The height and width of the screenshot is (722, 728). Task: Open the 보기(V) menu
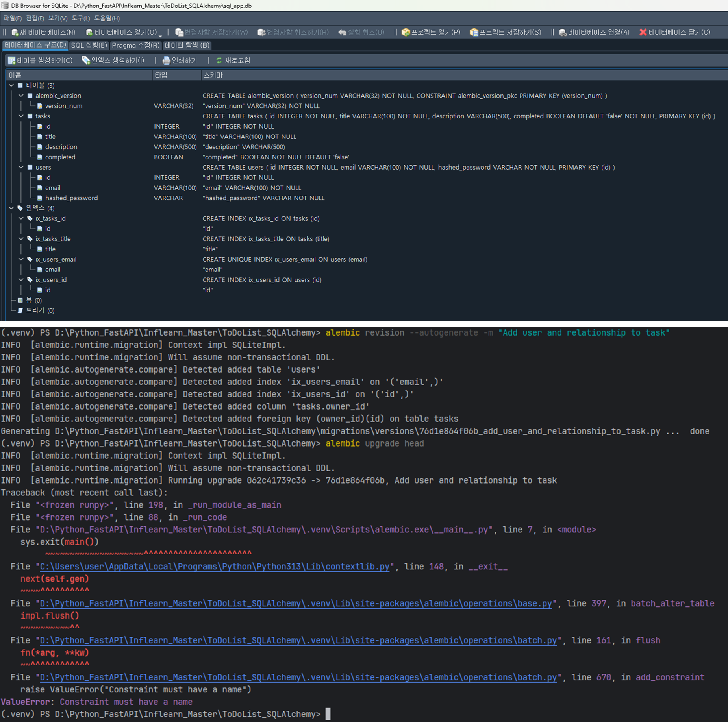[x=57, y=18]
